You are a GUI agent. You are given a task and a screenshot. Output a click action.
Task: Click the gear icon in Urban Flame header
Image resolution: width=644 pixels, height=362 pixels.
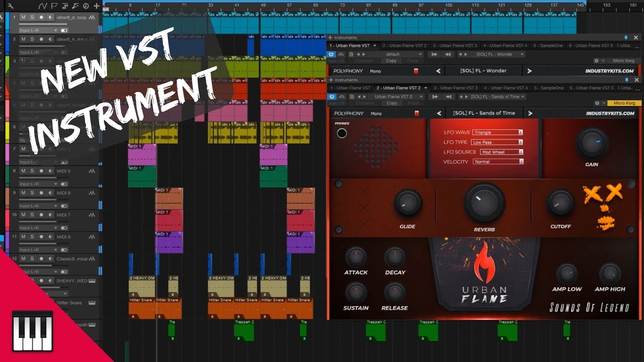[x=597, y=103]
